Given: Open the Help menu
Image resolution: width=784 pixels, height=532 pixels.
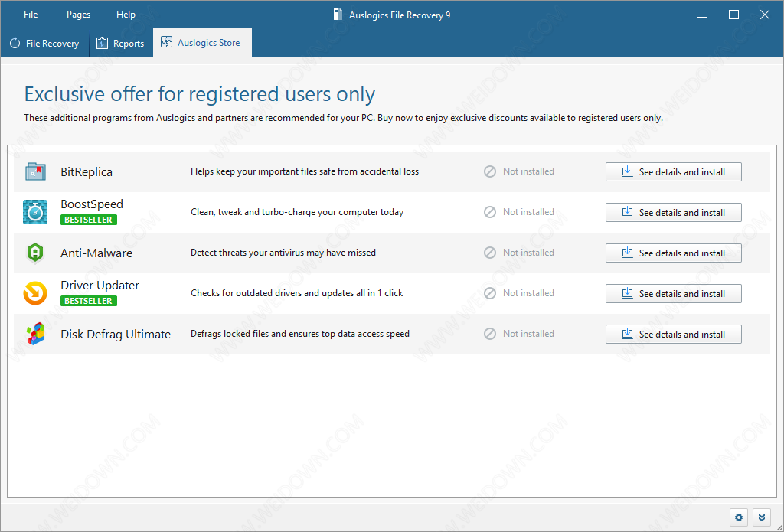Looking at the screenshot, I should tap(126, 15).
